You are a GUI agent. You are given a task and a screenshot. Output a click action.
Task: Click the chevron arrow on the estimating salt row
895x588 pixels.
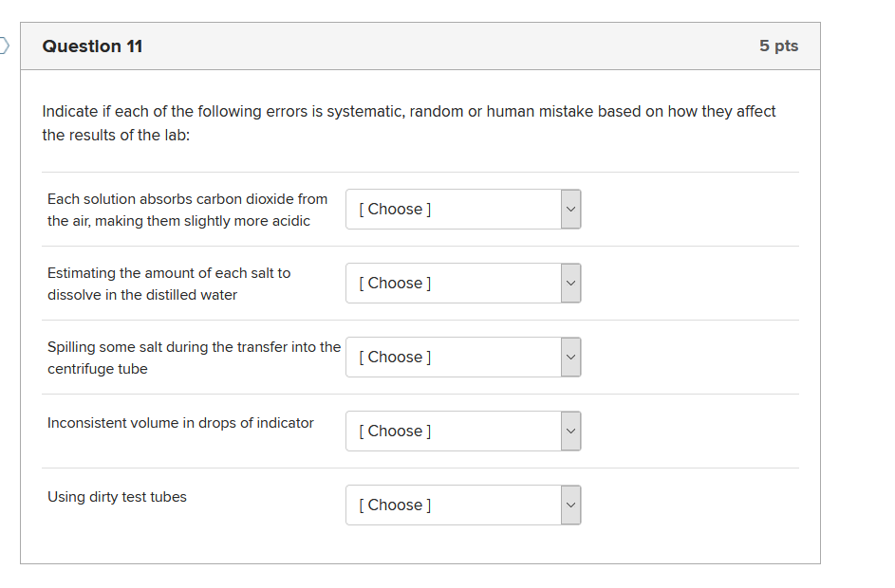570,284
